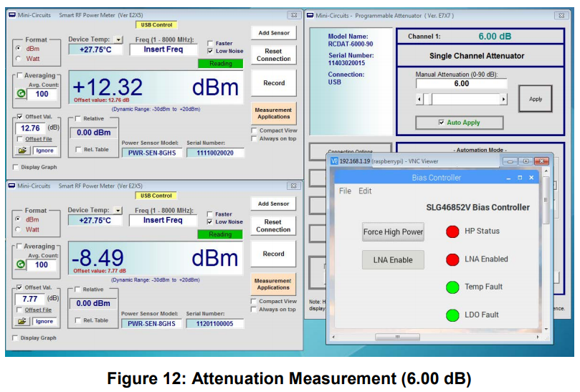
Task: Click the green averaging refresh icon in bottom power meter
Action: tap(21, 264)
